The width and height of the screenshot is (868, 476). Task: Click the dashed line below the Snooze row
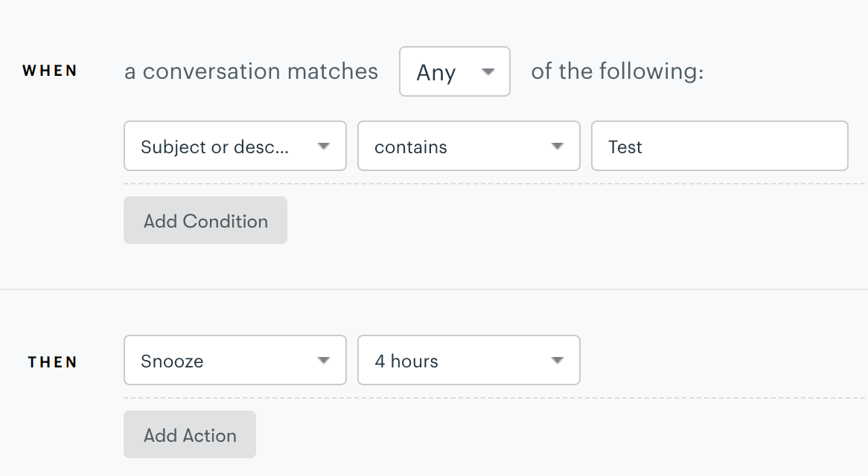(494, 398)
